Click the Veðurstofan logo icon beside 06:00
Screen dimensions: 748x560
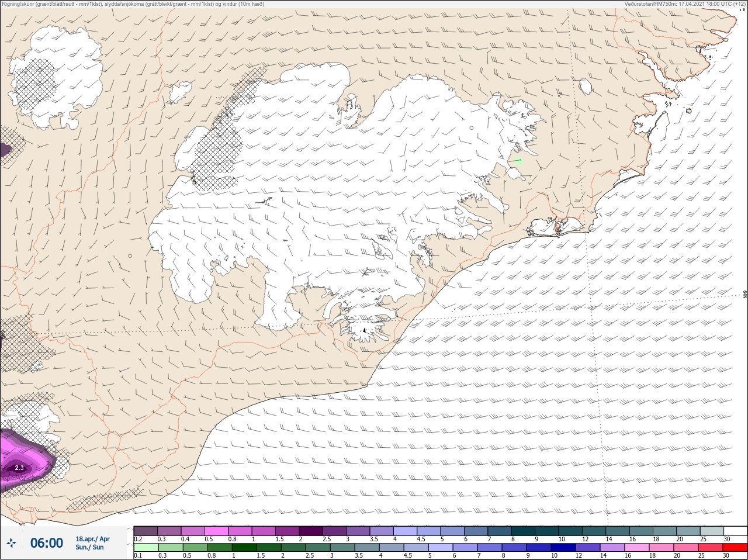point(11,543)
